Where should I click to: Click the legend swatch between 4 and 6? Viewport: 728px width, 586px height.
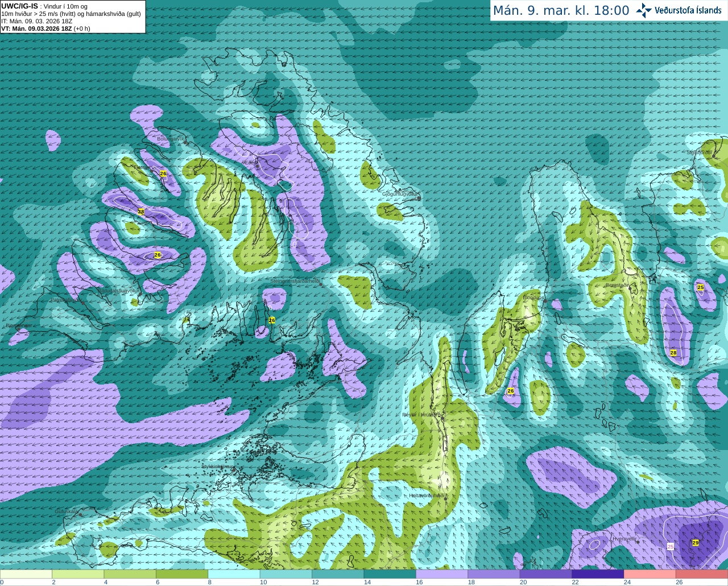130,574
